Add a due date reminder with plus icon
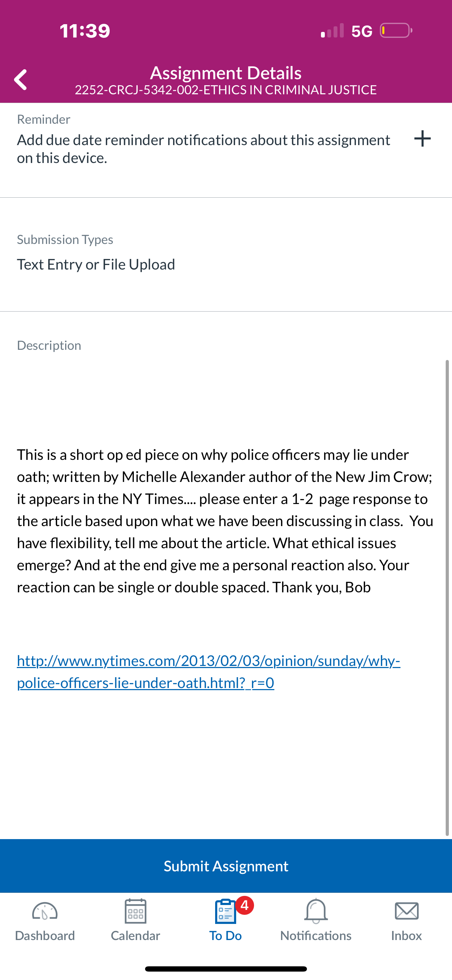Screen dimensions: 452x980 (x=422, y=138)
